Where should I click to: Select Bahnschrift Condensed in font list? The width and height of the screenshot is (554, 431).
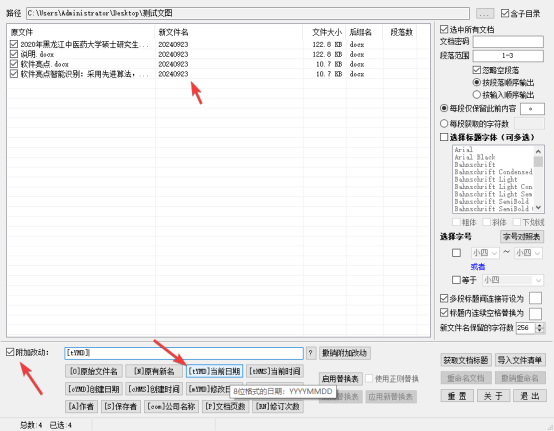[493, 172]
